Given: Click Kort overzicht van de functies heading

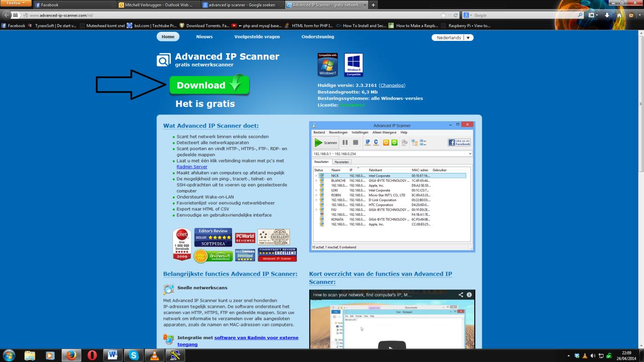Looking at the screenshot, I should (381, 278).
